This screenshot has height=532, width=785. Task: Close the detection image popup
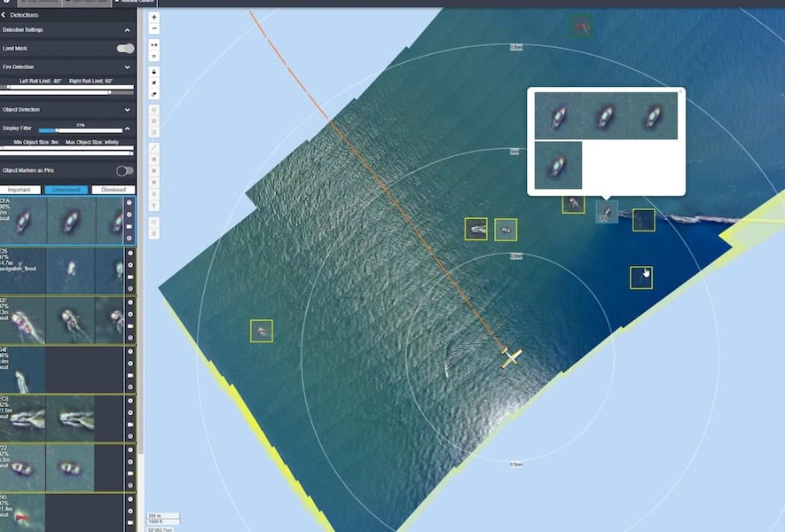coord(680,91)
